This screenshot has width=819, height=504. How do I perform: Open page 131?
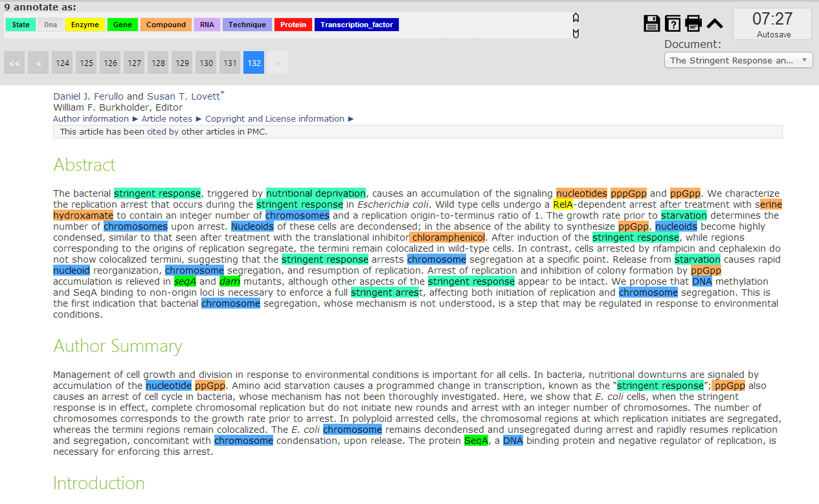click(230, 63)
